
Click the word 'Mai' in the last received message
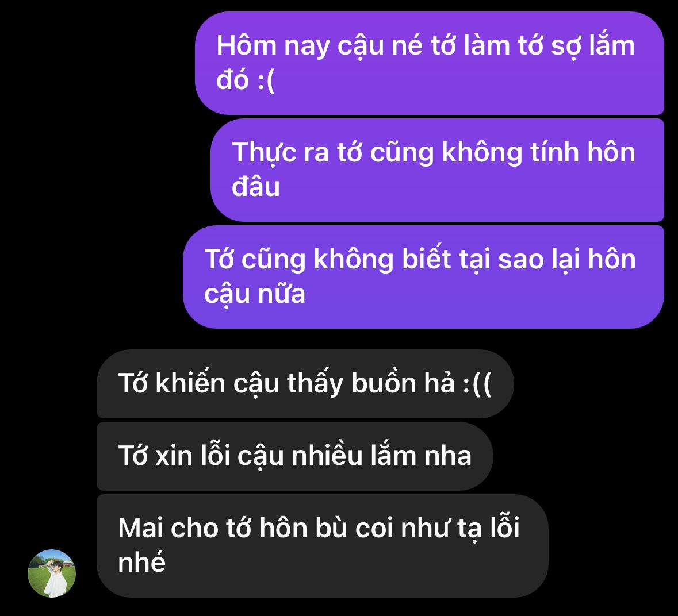pyautogui.click(x=140, y=528)
